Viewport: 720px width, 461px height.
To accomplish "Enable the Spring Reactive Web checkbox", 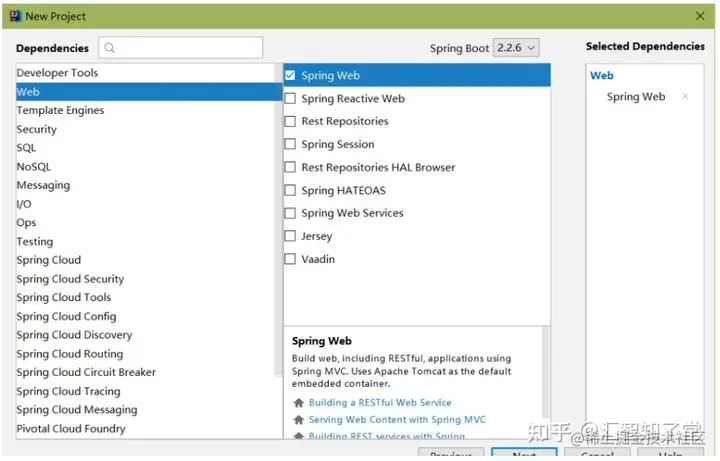I will 290,98.
